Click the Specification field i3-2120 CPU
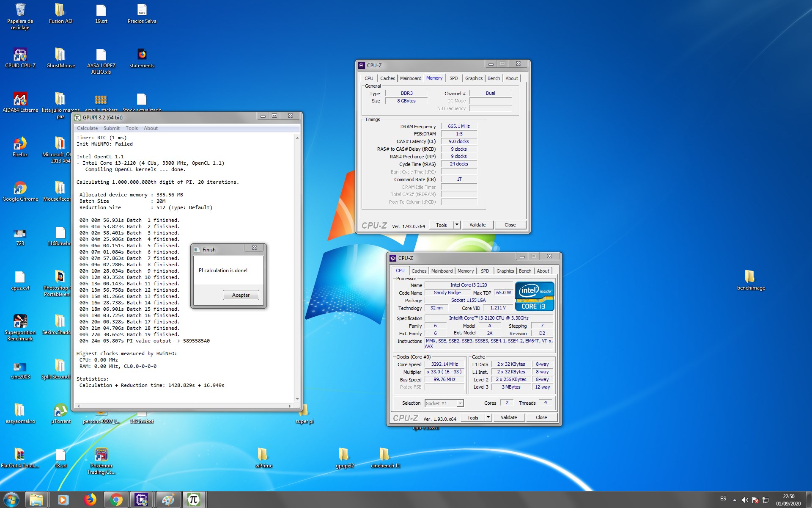 point(488,318)
